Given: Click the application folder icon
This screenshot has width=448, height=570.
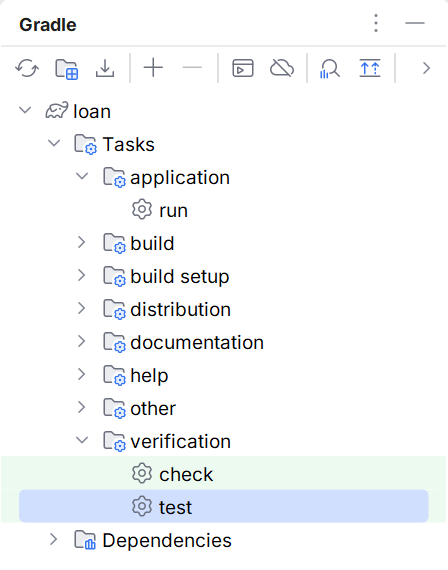Looking at the screenshot, I should [x=115, y=177].
